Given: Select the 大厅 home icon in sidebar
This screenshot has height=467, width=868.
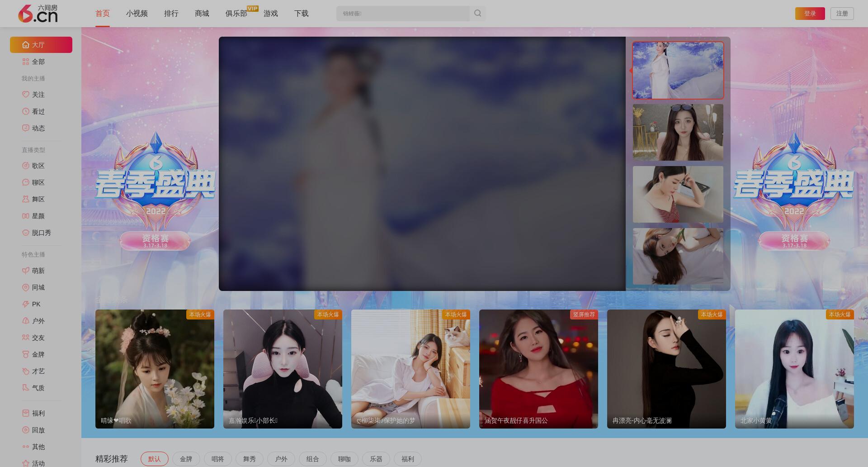Looking at the screenshot, I should [x=26, y=45].
